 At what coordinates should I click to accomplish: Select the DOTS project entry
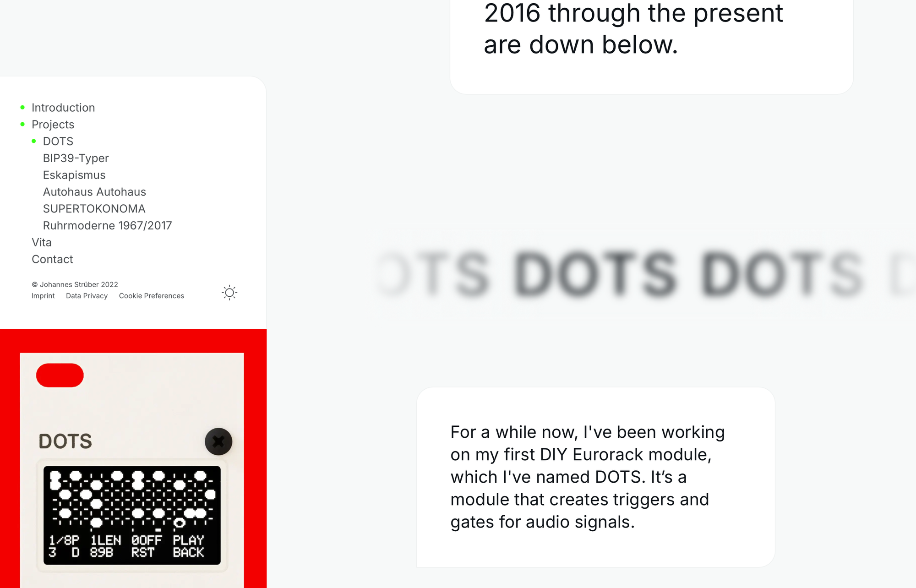pyautogui.click(x=58, y=142)
